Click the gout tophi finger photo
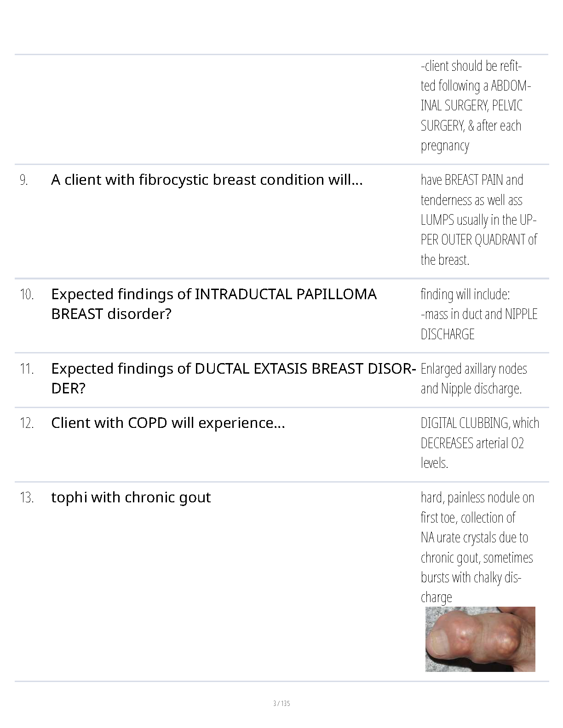563x728 pixels. [x=480, y=639]
